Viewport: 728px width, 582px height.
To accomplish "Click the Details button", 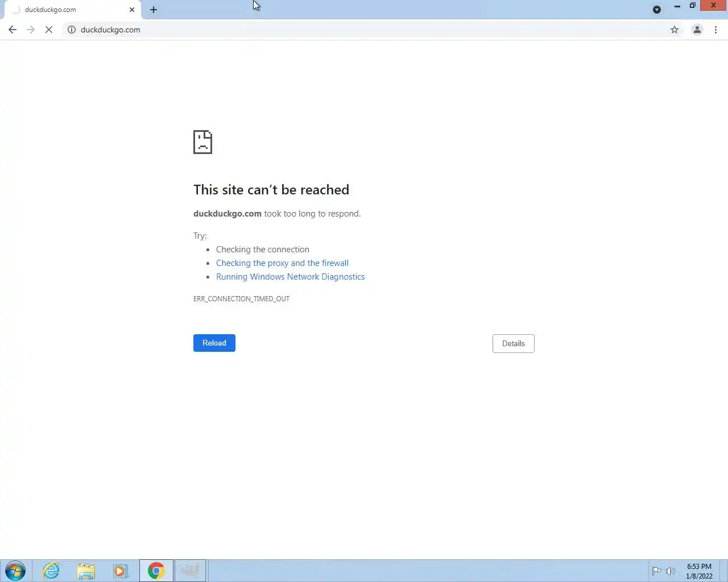I will (514, 343).
